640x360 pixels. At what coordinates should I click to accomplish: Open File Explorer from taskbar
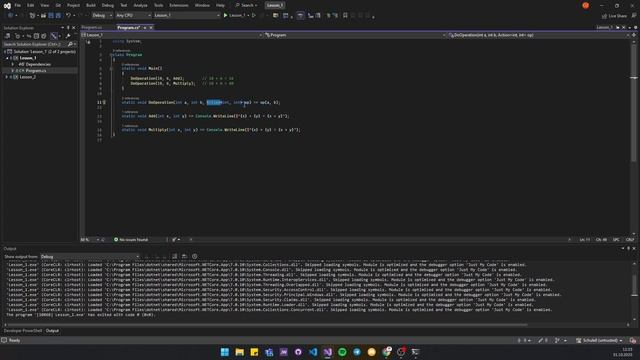coord(240,352)
